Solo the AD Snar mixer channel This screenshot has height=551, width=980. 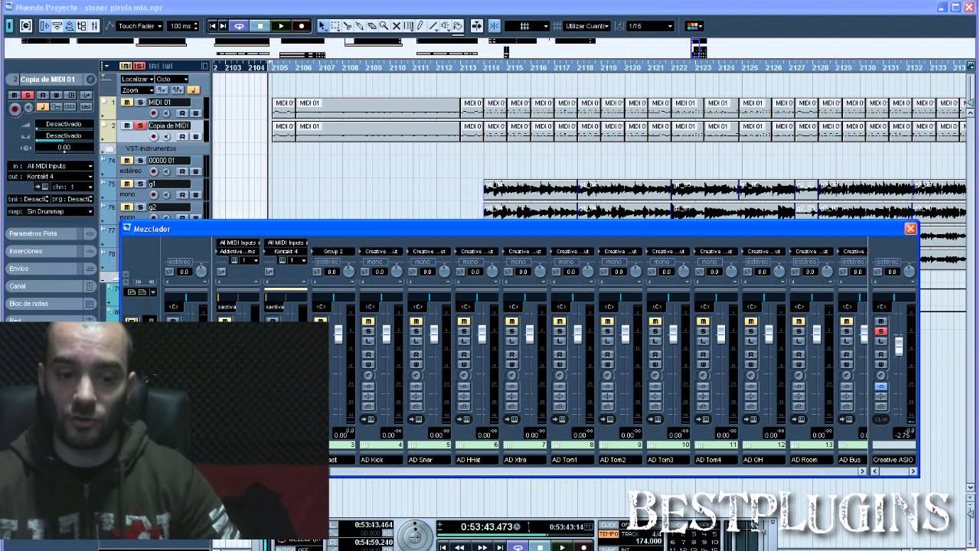[x=416, y=331]
